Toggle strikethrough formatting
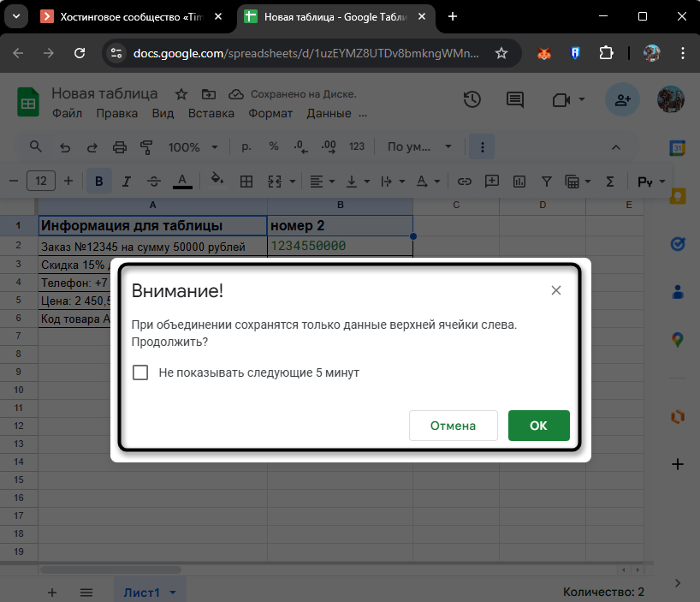 tap(154, 182)
